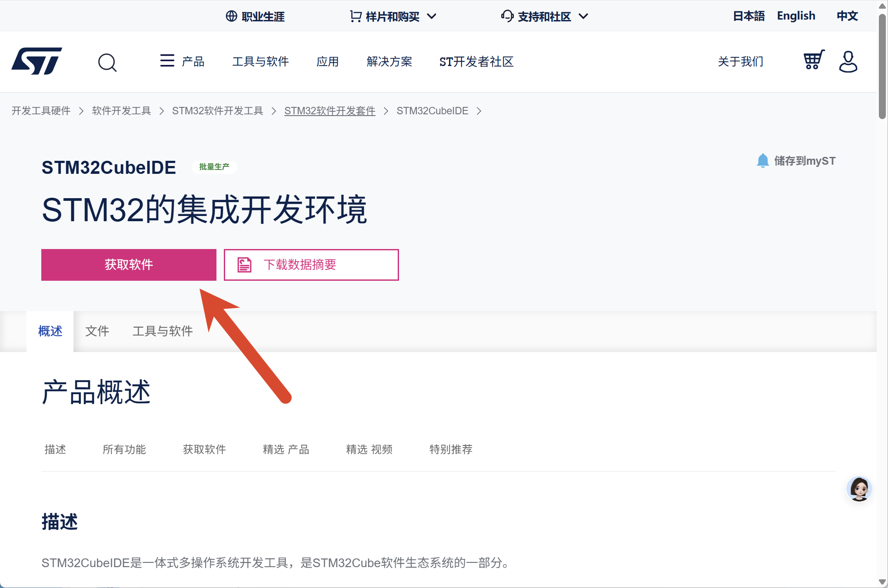Viewport: 888px width, 588px height.
Task: Switch to the 概述 tab
Action: coord(50,331)
